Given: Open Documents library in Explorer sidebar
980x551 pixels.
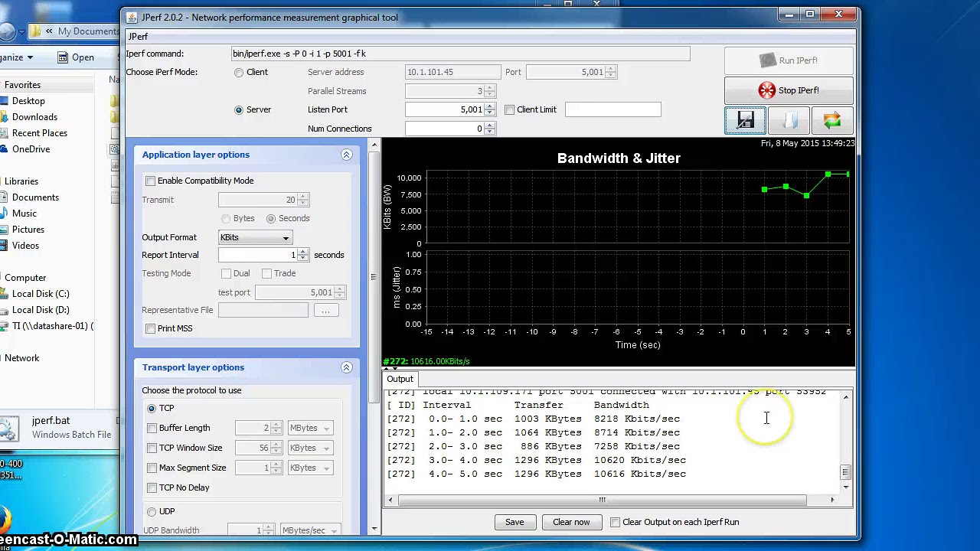Looking at the screenshot, I should pyautogui.click(x=35, y=197).
